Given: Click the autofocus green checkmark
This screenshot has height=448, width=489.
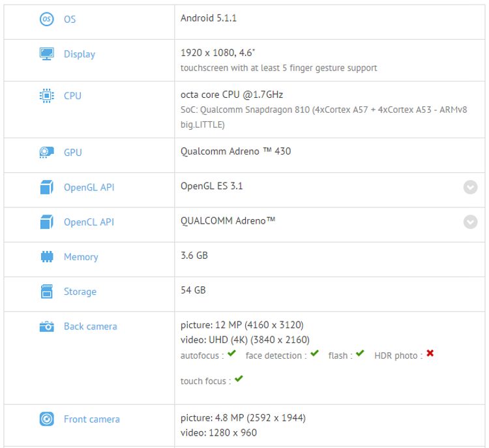Looking at the screenshot, I should pyautogui.click(x=231, y=354).
